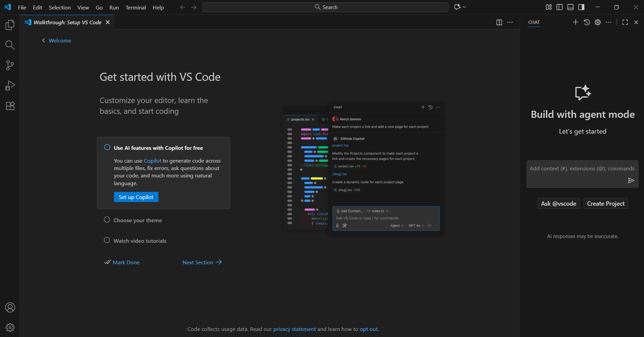This screenshot has height=337, width=644.
Task: Split the editor to the right
Action: (499, 22)
